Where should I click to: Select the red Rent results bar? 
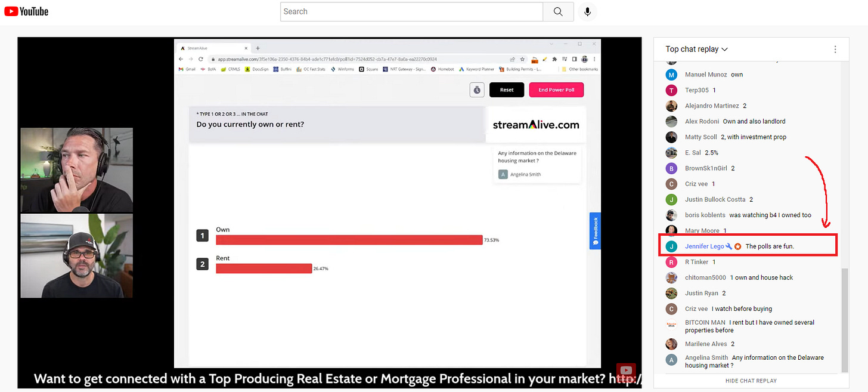pyautogui.click(x=263, y=268)
